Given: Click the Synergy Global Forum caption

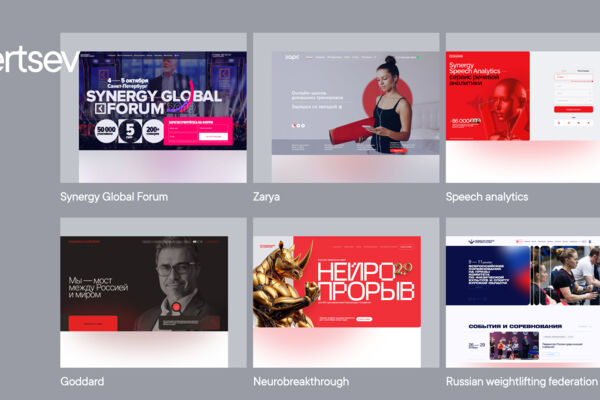Looking at the screenshot, I should pyautogui.click(x=114, y=197).
